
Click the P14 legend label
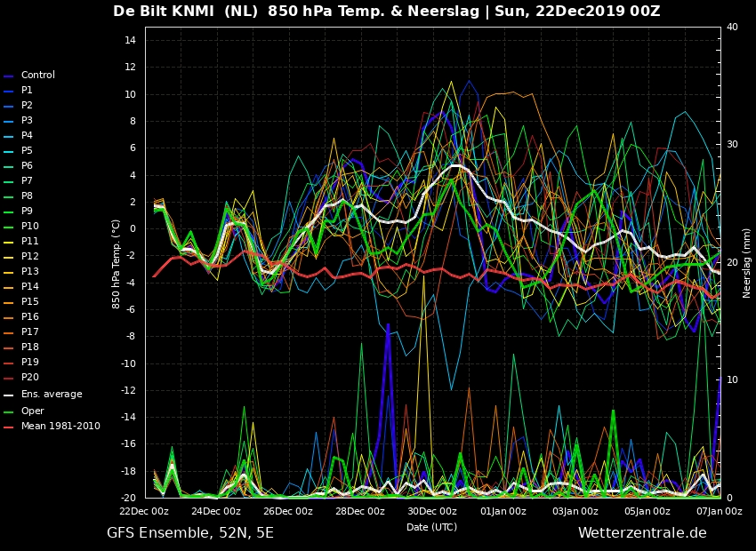coord(30,286)
